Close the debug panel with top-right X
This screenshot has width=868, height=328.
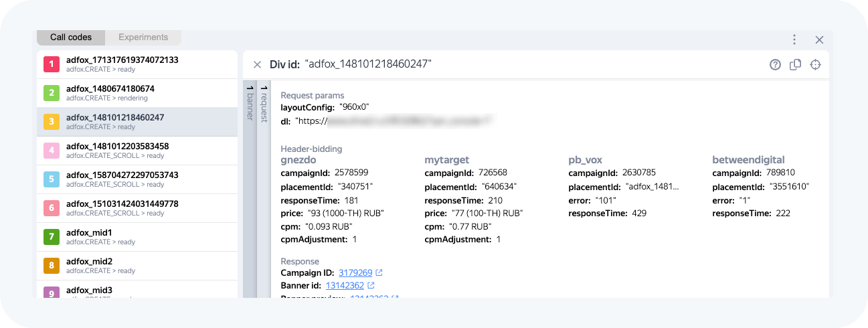click(x=819, y=39)
